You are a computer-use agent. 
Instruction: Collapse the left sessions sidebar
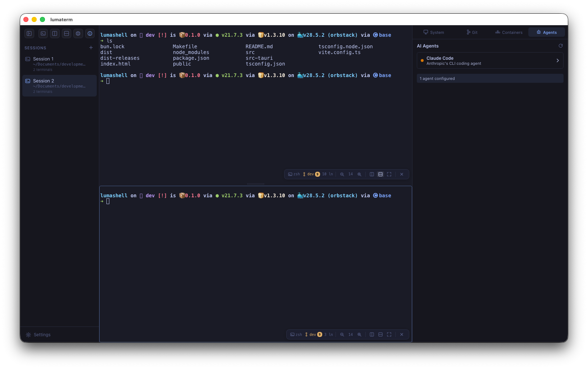29,33
